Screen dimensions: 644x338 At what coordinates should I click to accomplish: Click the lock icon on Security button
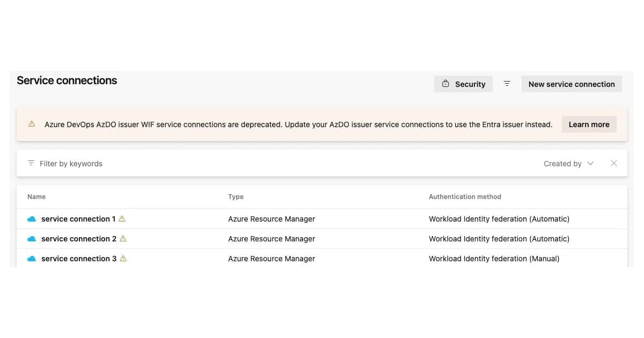pyautogui.click(x=445, y=84)
